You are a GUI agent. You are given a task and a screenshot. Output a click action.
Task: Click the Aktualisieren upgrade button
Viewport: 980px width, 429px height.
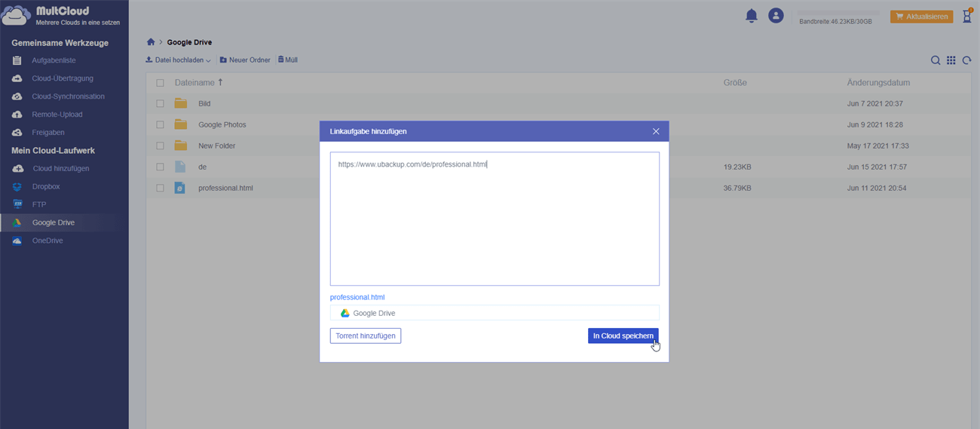point(921,16)
